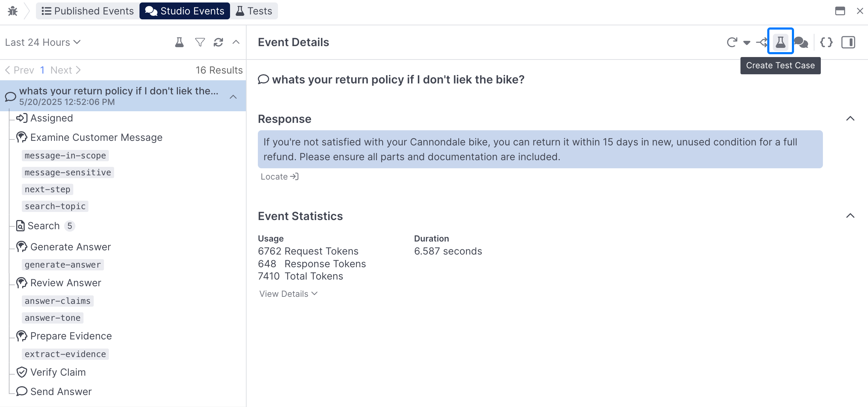Collapse the Event Statistics section
Screen dimensions: 868x407
[x=850, y=216]
